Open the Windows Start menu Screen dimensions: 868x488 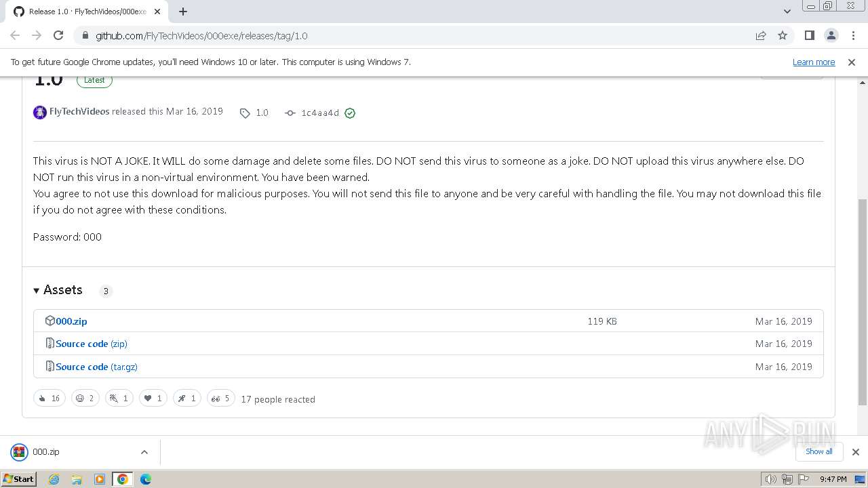click(x=19, y=479)
